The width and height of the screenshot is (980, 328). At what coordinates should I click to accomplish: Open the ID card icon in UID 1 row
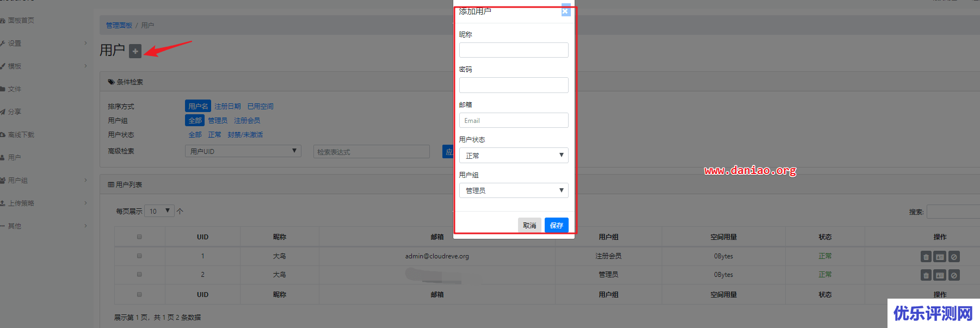[940, 257]
